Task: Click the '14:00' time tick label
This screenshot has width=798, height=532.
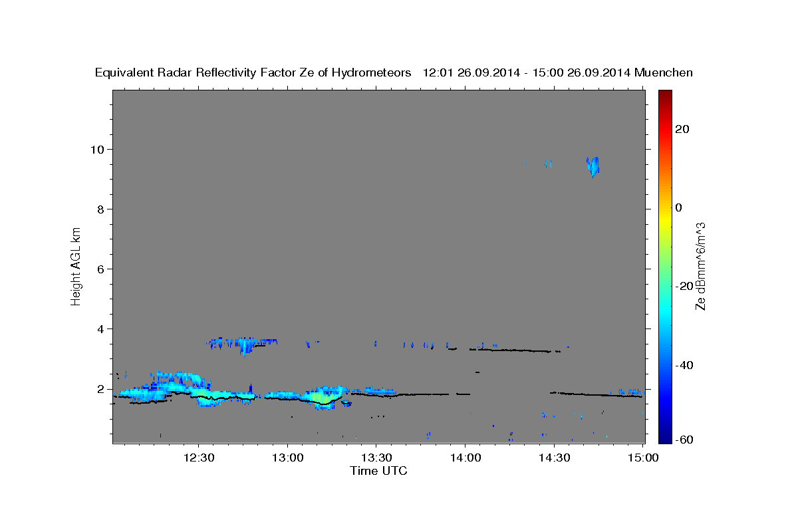Action: pyautogui.click(x=465, y=458)
